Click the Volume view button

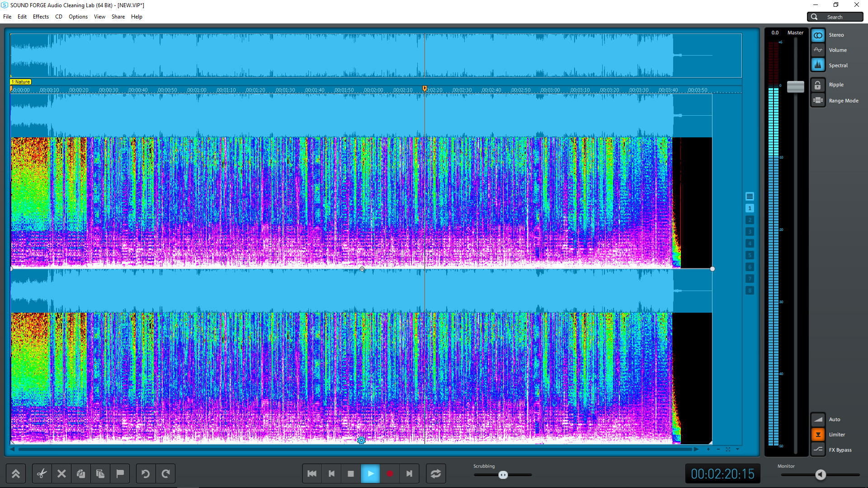[818, 50]
